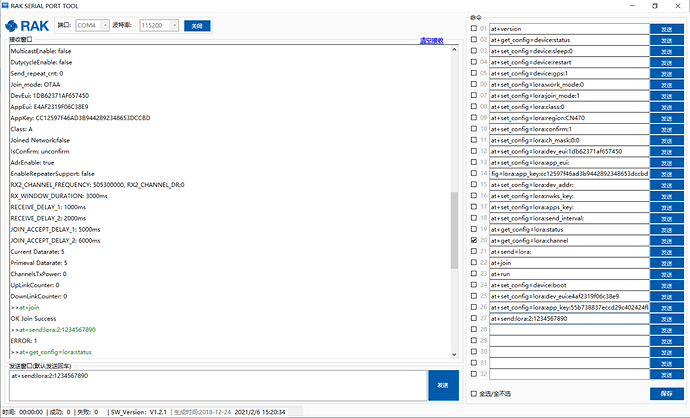Viewport: 690px width, 418px height.
Task: Click send for lora:status in row 19
Action: click(x=667, y=229)
